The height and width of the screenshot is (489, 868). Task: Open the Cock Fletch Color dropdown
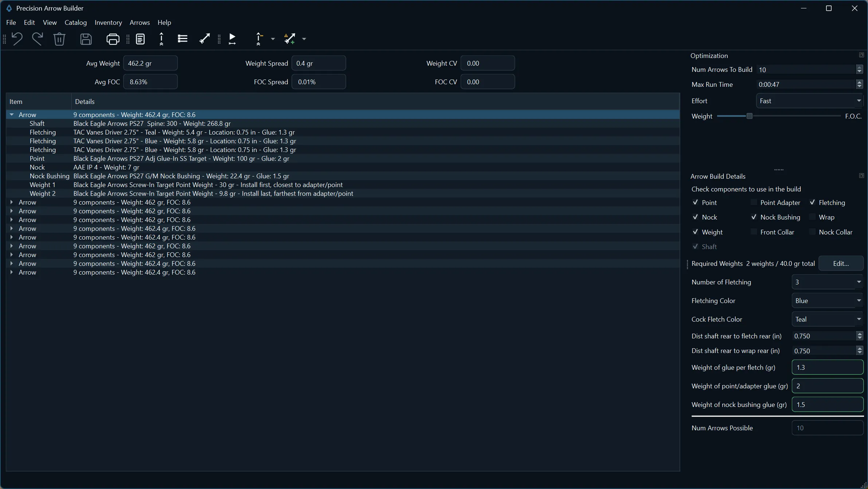(x=827, y=319)
